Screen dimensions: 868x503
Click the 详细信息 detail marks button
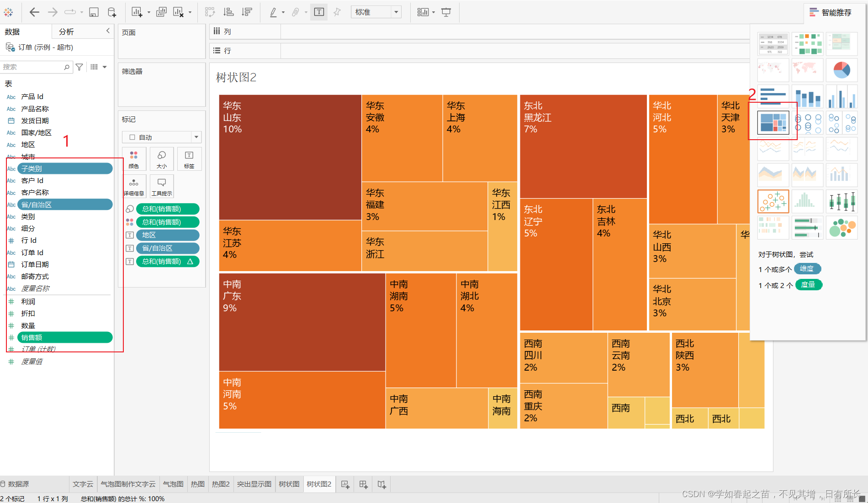pyautogui.click(x=134, y=186)
